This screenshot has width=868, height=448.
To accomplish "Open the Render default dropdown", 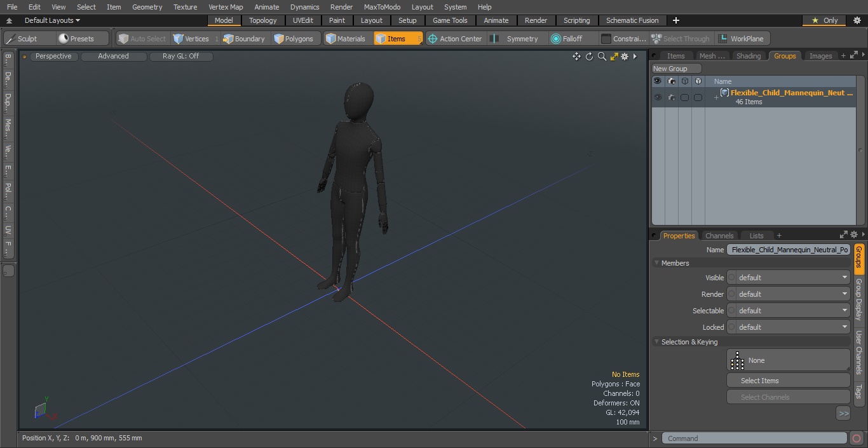I will coord(789,294).
